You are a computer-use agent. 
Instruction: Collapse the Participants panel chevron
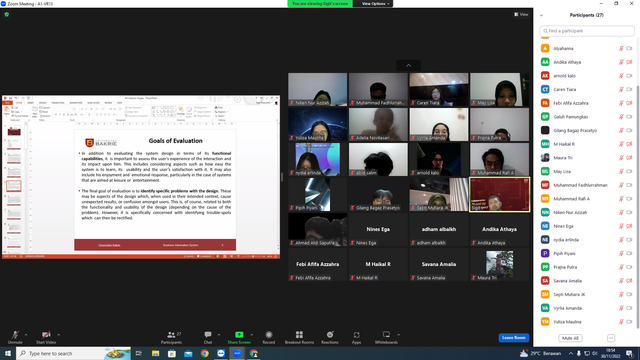[541, 16]
